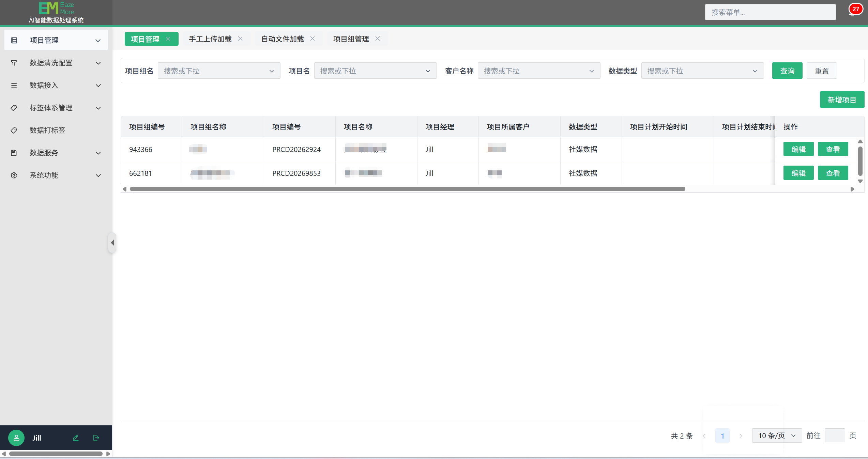This screenshot has width=868, height=459.
Task: Switch to the 项目组管理 tab
Action: (351, 39)
